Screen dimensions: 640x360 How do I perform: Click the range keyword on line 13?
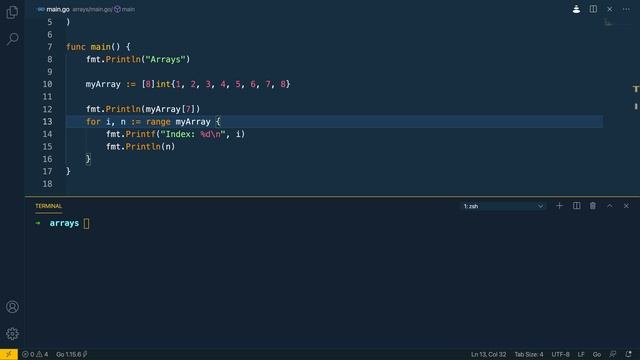point(158,122)
